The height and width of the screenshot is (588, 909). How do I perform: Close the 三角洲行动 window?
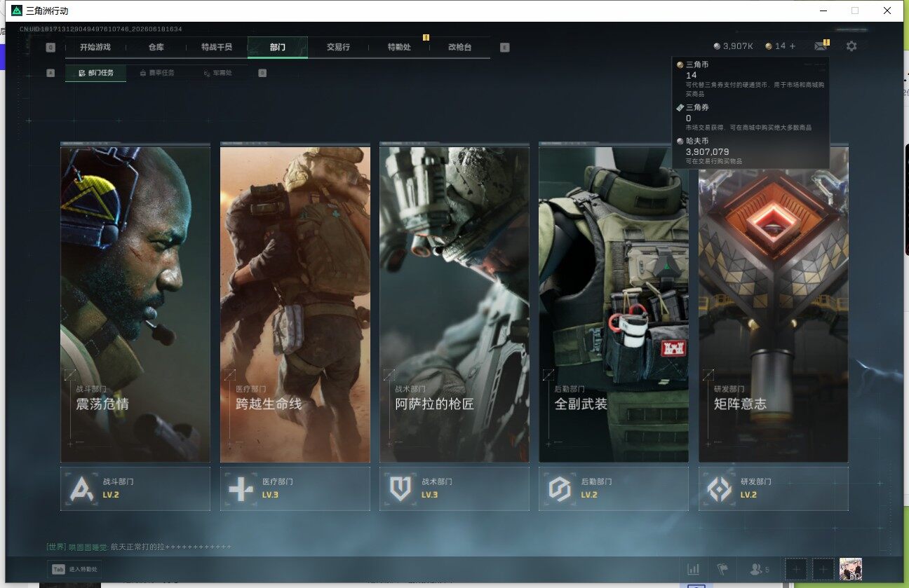(x=887, y=11)
